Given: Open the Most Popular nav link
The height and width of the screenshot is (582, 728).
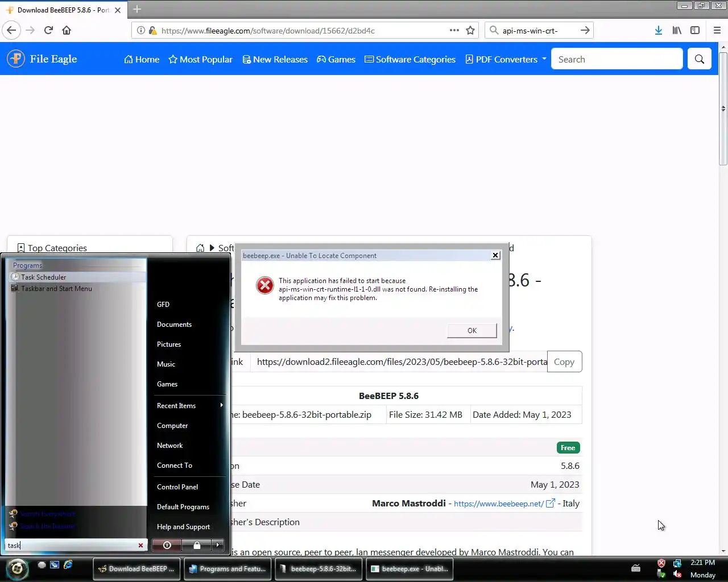Looking at the screenshot, I should click(x=200, y=59).
